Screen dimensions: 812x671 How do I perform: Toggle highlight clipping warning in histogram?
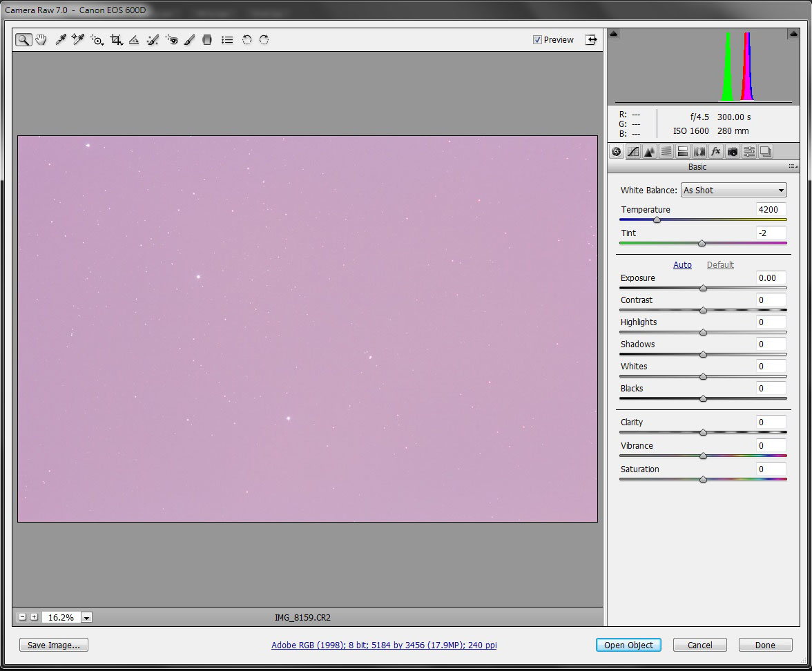click(793, 34)
